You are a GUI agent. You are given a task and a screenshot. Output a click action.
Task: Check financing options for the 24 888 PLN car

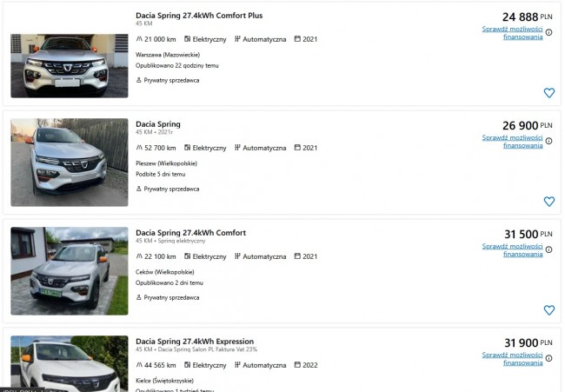pyautogui.click(x=512, y=33)
